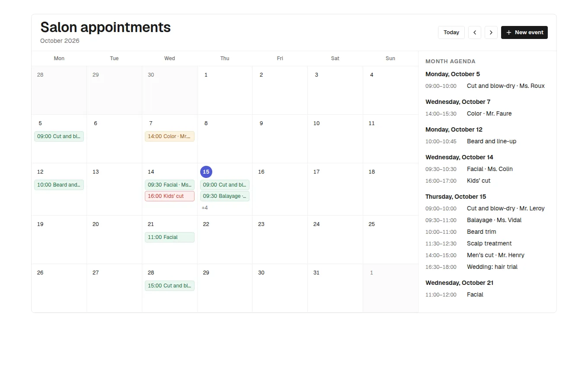The width and height of the screenshot is (588, 368).
Task: Click agenda entry Balayage · Ms. Vidal
Action: [x=487, y=220]
